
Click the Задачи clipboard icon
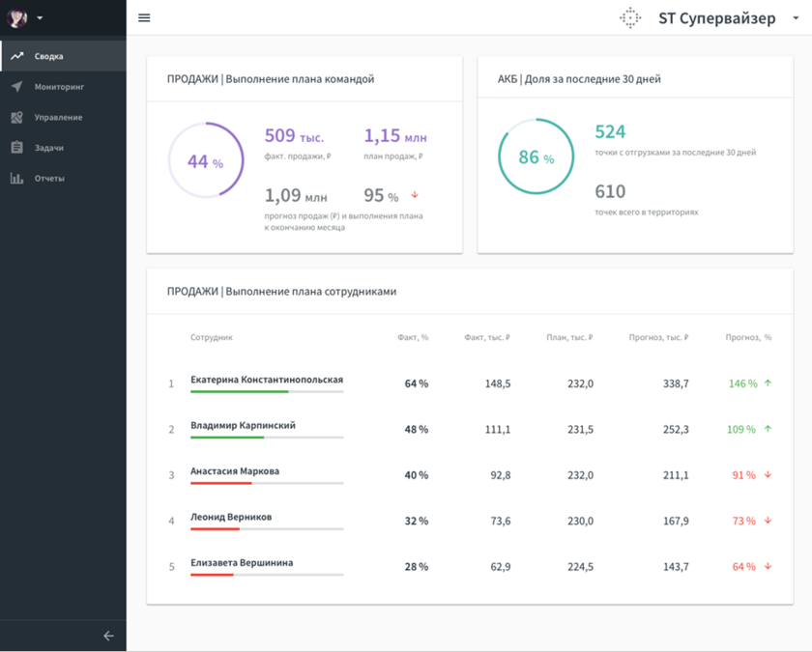[16, 148]
